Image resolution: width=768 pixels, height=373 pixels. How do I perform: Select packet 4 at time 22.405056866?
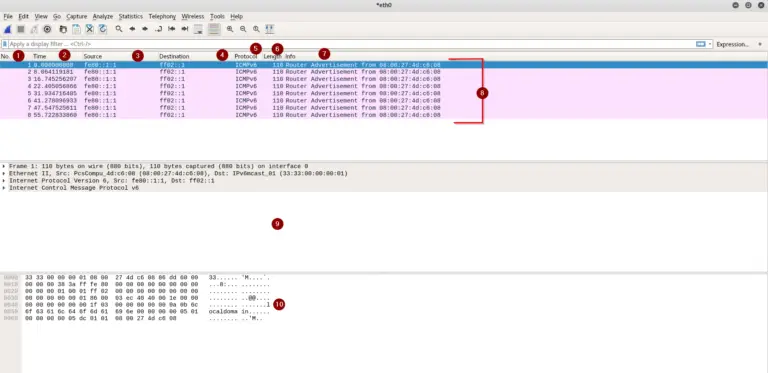384,86
